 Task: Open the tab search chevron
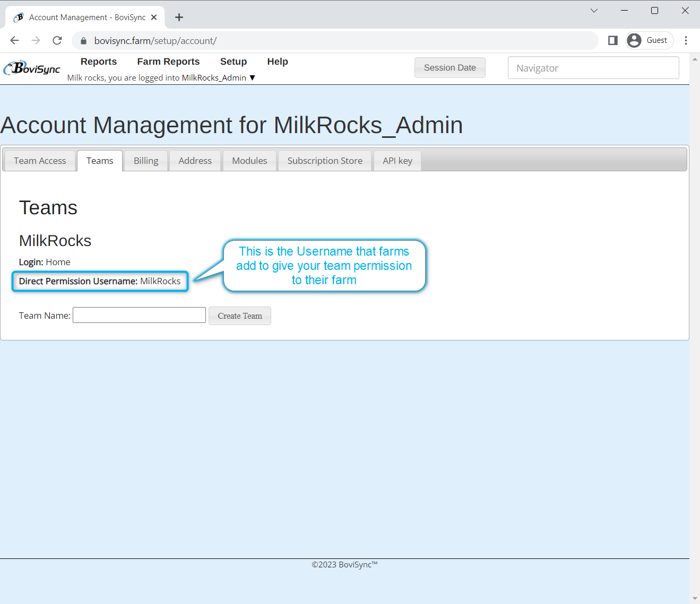594,11
